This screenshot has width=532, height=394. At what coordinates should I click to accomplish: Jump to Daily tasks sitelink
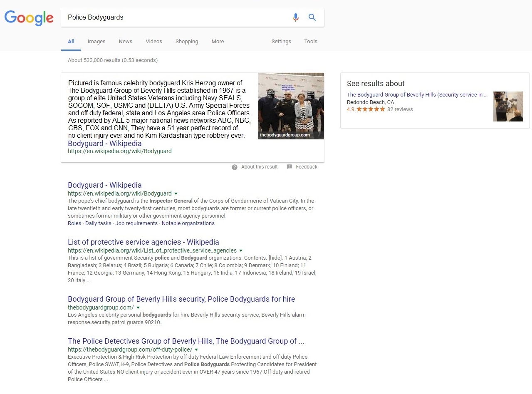click(x=98, y=223)
